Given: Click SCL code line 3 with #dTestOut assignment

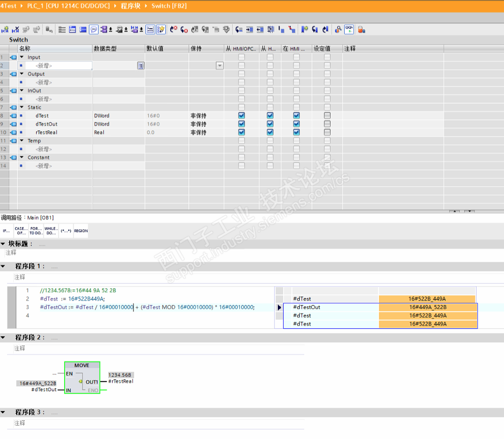Looking at the screenshot, I should click(147, 307).
